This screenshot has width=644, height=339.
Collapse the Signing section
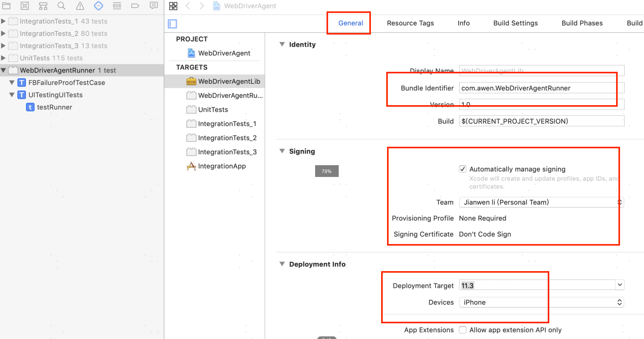(x=282, y=151)
